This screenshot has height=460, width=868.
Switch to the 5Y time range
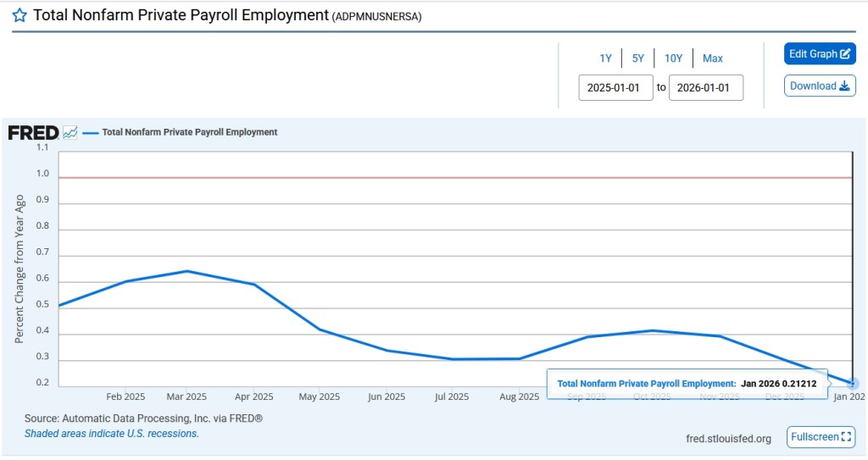tap(637, 58)
